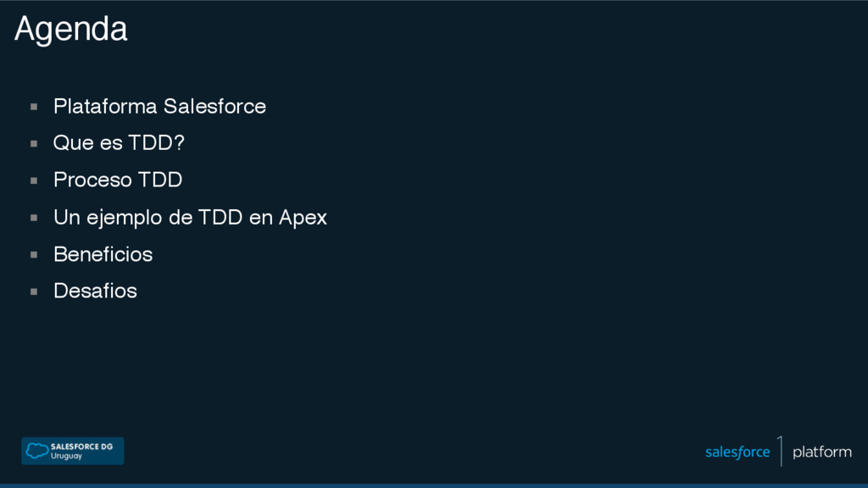The image size is (868, 488).
Task: Click the salesforce logo text
Action: (737, 452)
